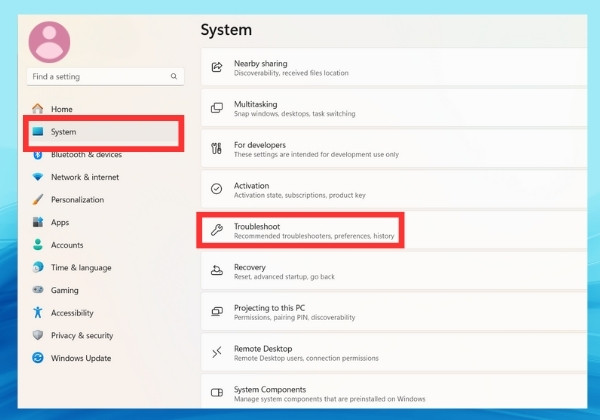Open the Multitasking option

pos(394,108)
